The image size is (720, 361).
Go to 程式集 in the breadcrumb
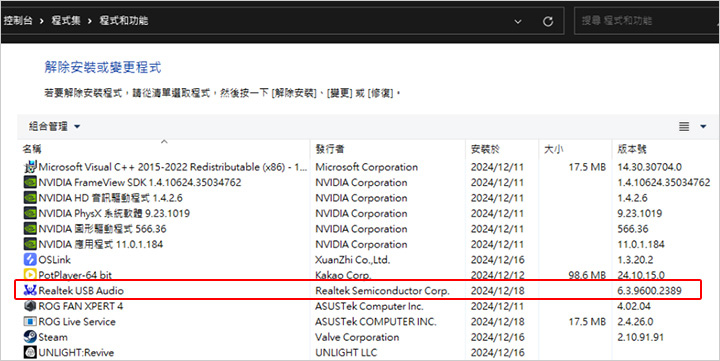click(66, 21)
